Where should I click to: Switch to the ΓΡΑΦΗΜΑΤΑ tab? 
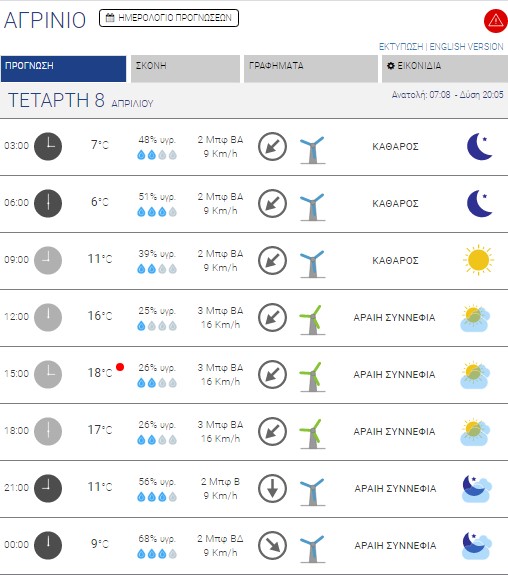311,69
